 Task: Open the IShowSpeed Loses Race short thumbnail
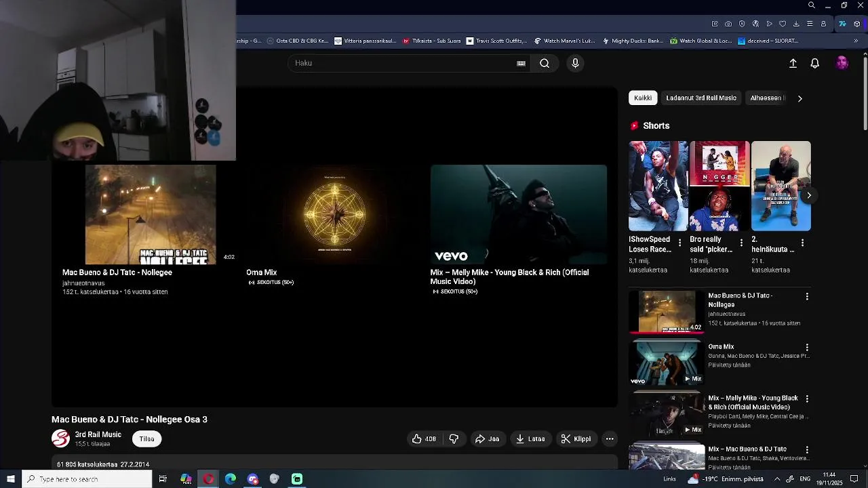658,186
